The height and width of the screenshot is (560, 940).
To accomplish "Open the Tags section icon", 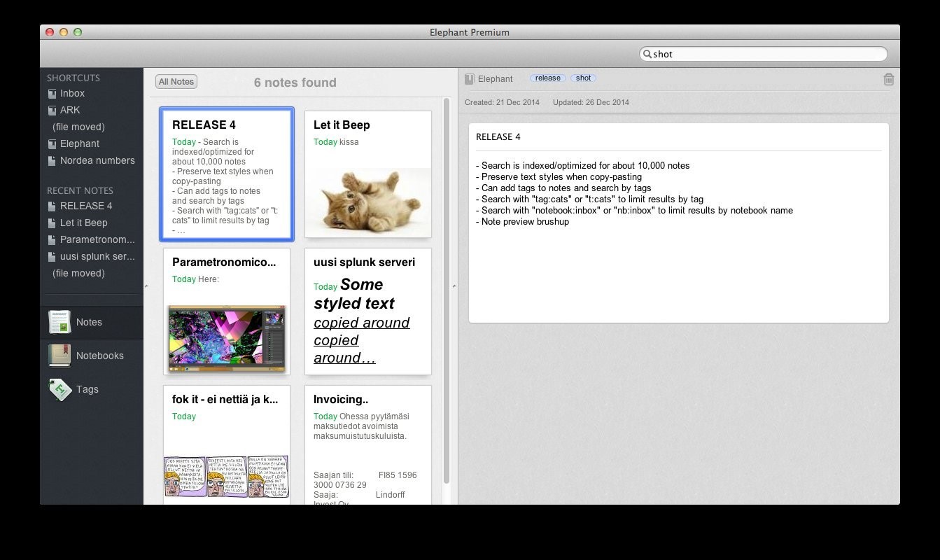I will (x=59, y=389).
